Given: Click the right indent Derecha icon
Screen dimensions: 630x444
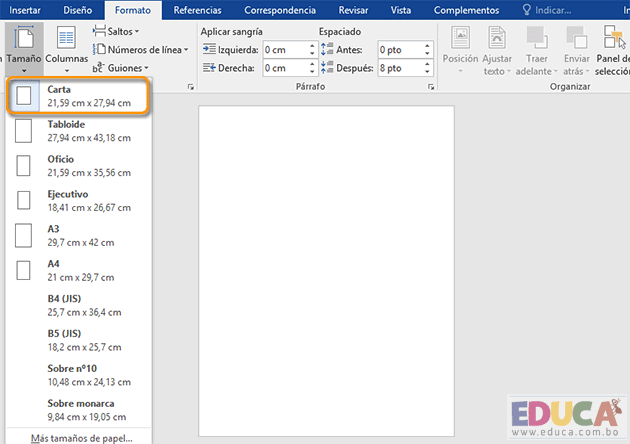Looking at the screenshot, I should click(209, 68).
